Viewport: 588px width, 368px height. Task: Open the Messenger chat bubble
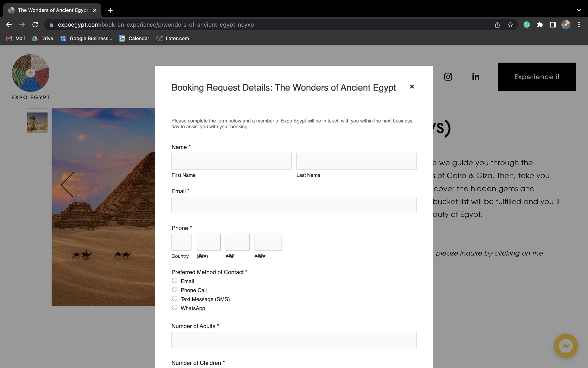coord(565,346)
